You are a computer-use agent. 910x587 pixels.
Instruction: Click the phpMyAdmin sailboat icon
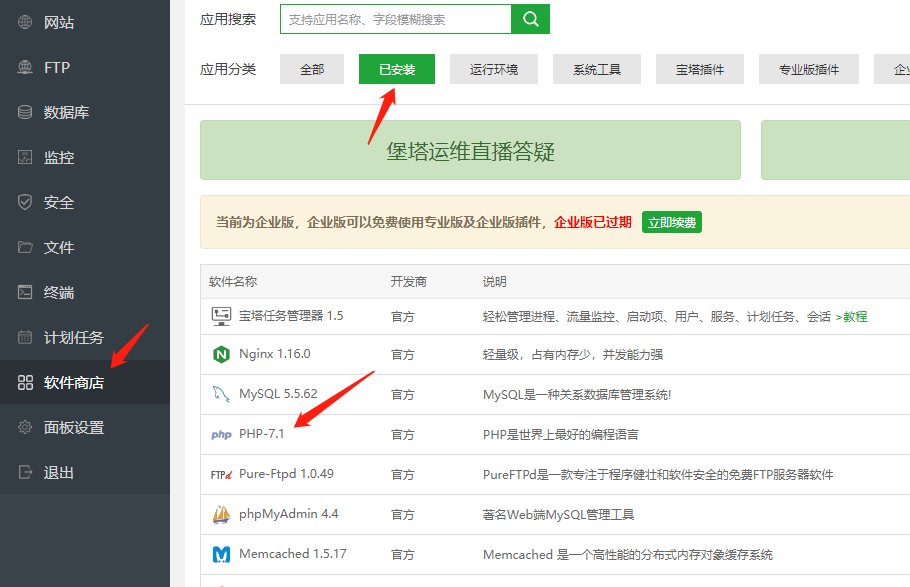coord(221,514)
